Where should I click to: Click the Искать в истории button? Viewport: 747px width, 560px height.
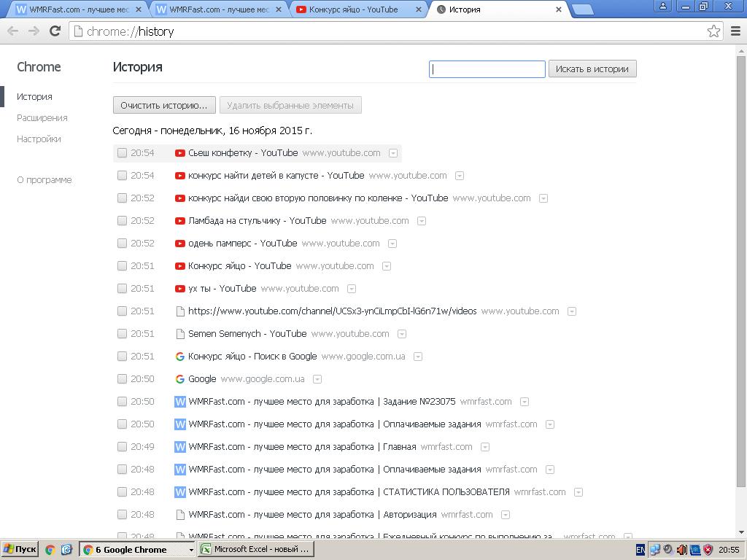[592, 69]
